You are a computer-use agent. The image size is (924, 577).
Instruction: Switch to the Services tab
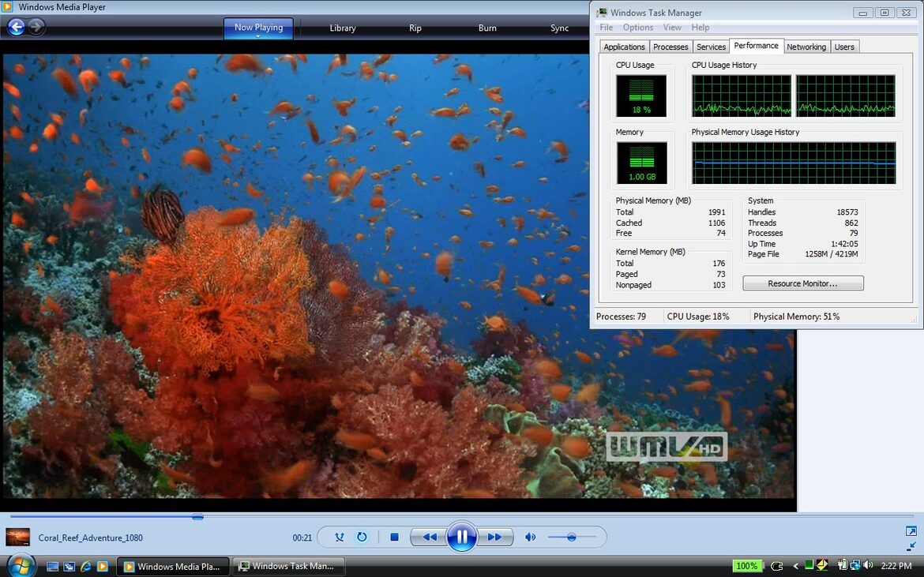pos(712,47)
